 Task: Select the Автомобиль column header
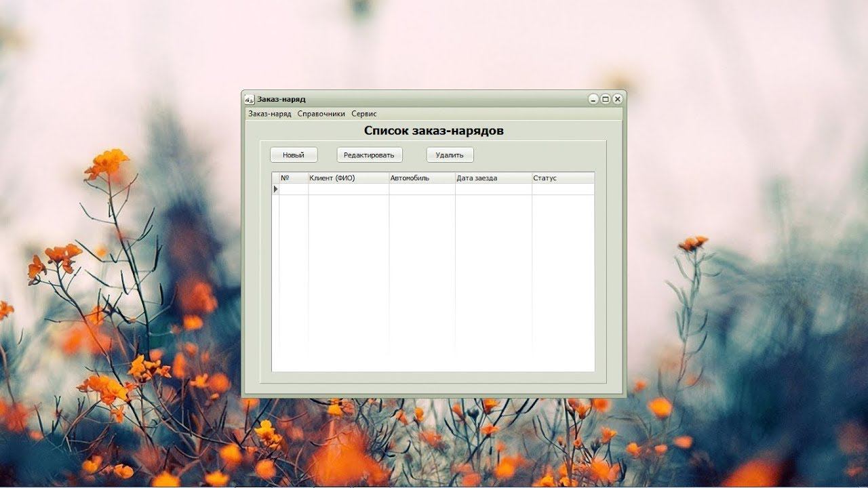(422, 178)
